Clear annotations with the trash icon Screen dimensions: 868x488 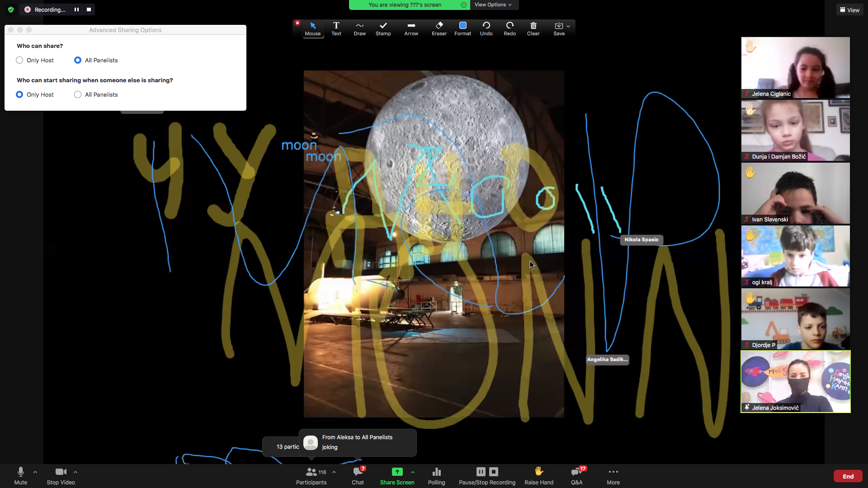pyautogui.click(x=533, y=29)
